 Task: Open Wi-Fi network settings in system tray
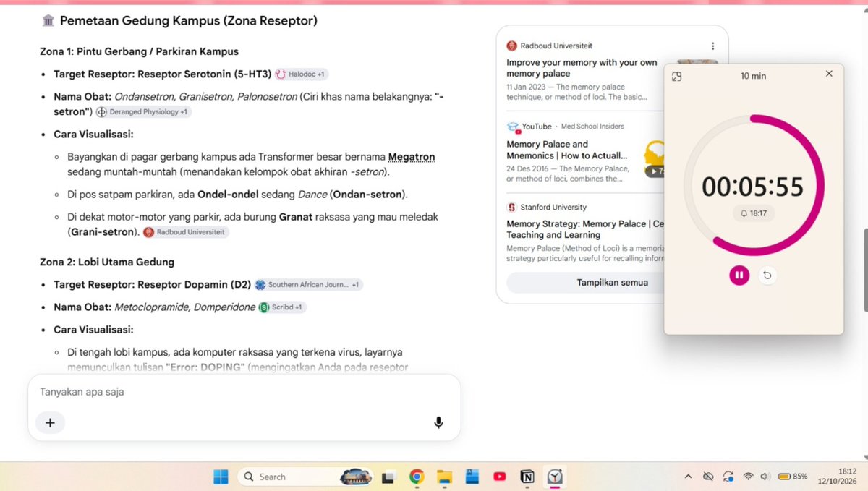point(748,477)
